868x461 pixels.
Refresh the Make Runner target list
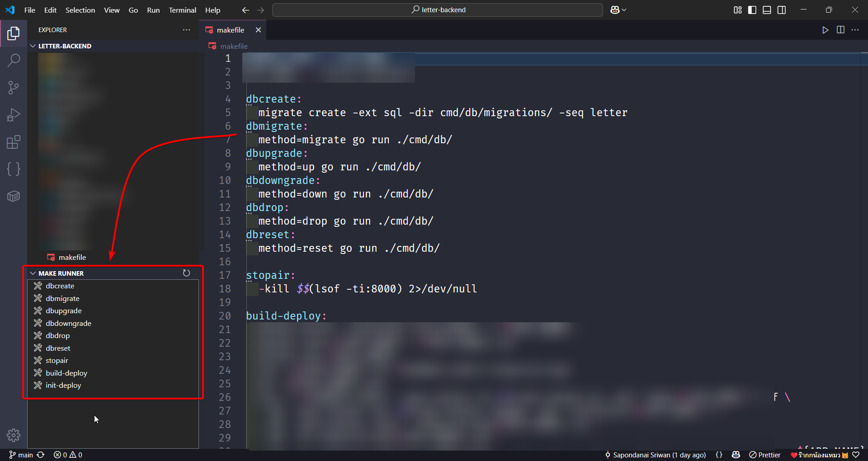click(186, 273)
